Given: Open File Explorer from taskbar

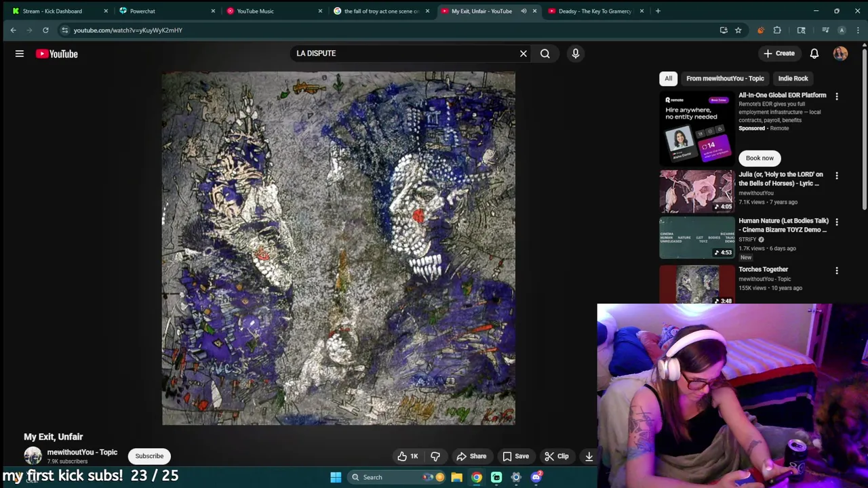Looking at the screenshot, I should pyautogui.click(x=457, y=477).
